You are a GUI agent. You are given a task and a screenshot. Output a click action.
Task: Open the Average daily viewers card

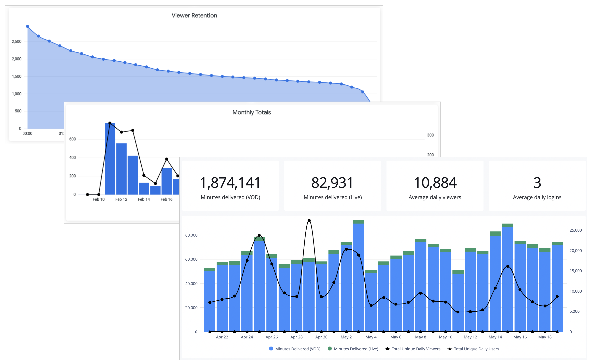click(435, 186)
